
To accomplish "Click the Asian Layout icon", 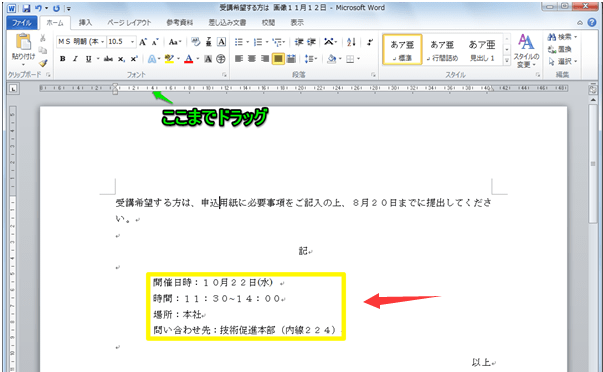I will tap(329, 42).
